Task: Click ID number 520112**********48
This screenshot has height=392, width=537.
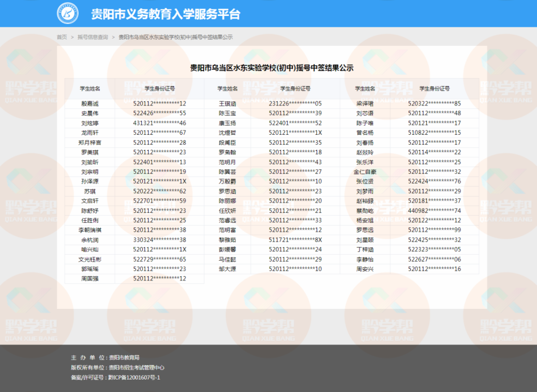Action: coord(434,113)
